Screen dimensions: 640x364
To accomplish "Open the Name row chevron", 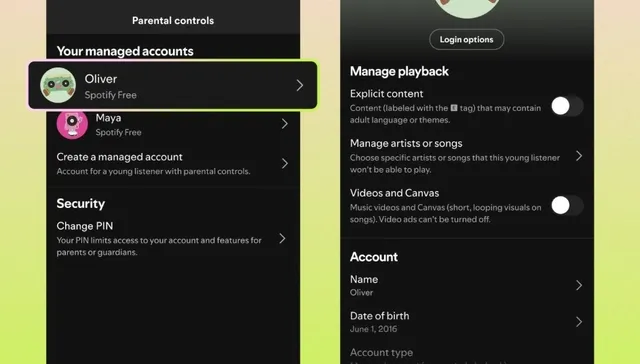I will pos(579,285).
